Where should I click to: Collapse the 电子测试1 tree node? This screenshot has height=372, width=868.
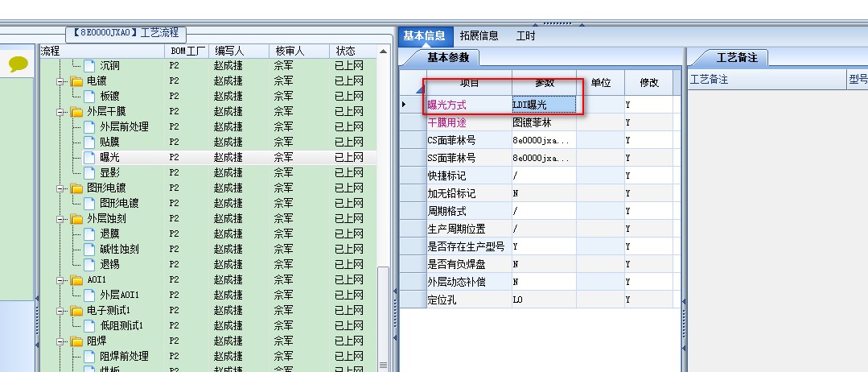point(60,311)
